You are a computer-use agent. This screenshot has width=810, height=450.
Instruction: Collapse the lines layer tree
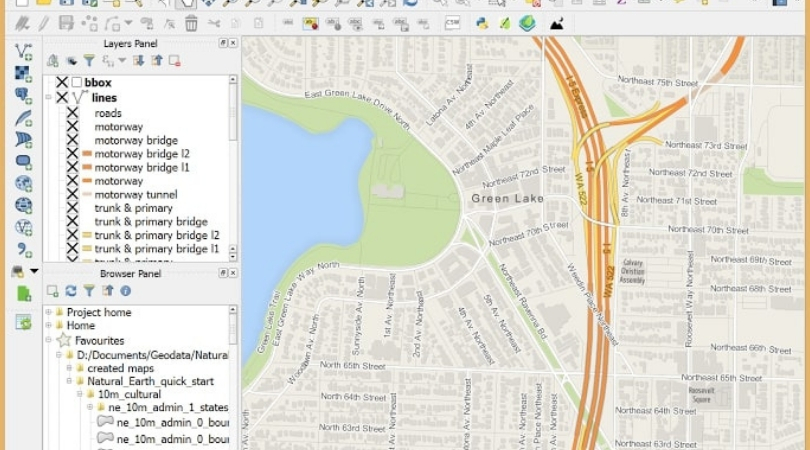point(49,98)
